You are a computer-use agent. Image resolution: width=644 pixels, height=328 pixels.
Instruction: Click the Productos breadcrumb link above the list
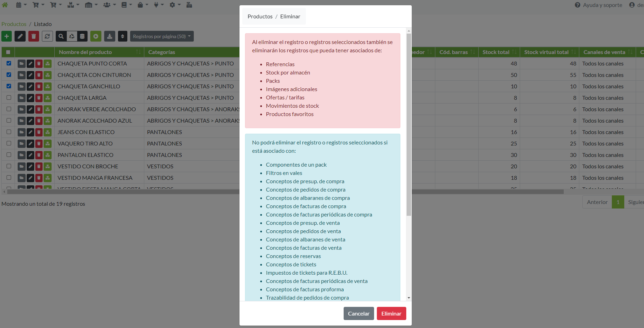point(14,24)
